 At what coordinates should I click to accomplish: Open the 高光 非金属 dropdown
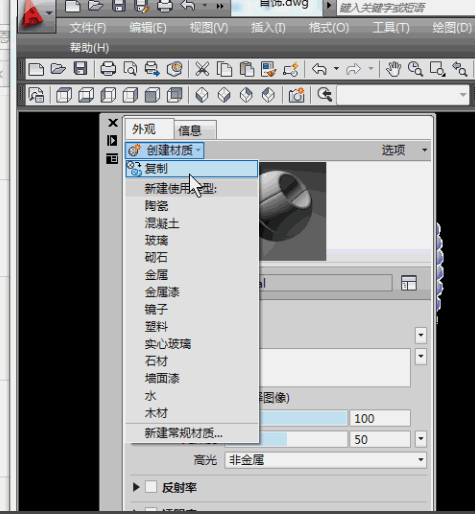pos(326,460)
